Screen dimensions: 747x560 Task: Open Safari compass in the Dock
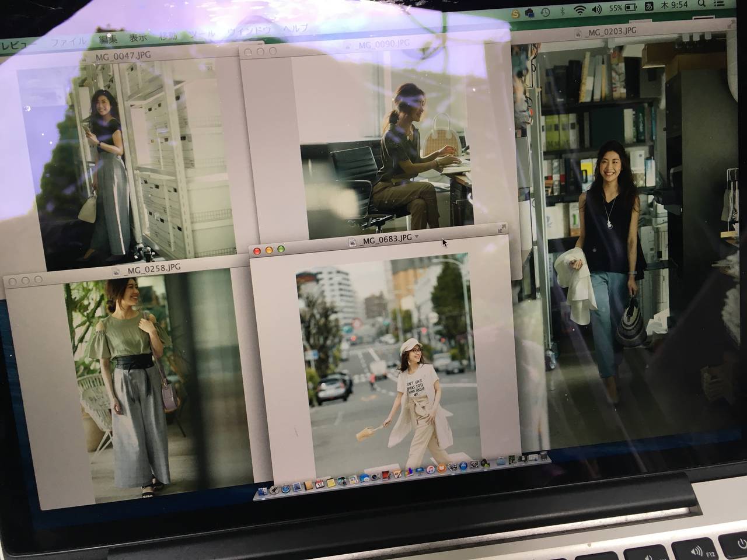click(286, 489)
